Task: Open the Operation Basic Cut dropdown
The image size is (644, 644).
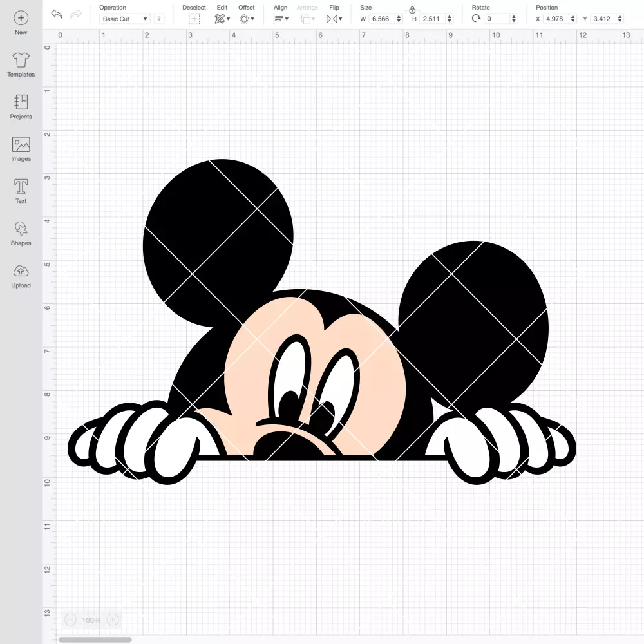Action: point(124,19)
